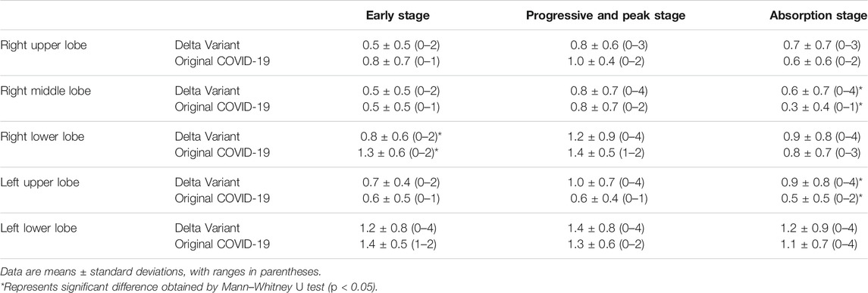868x293 pixels.
Task: Select the value 0.3 ± 0.4 (0–1)* cell
Action: point(823,106)
